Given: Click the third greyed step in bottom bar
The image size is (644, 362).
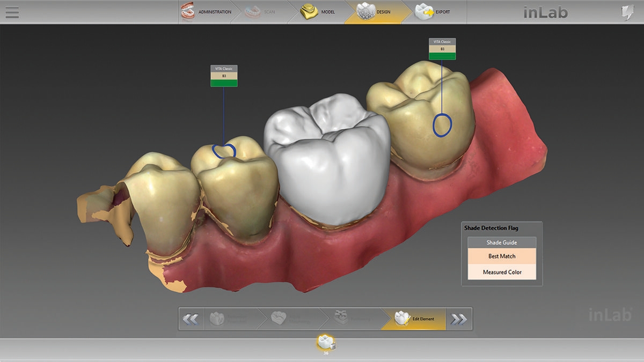Looking at the screenshot, I should pos(352,319).
